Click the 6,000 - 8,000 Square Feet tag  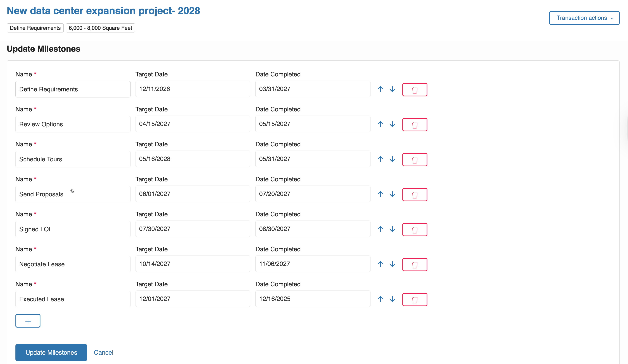[100, 28]
